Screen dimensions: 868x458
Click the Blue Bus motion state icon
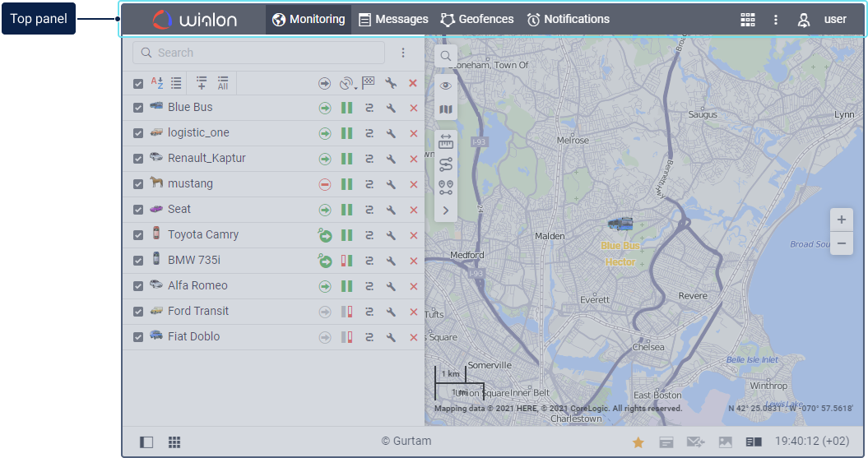coord(325,108)
